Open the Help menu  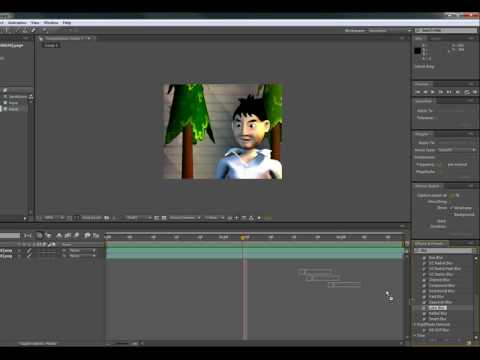67,23
